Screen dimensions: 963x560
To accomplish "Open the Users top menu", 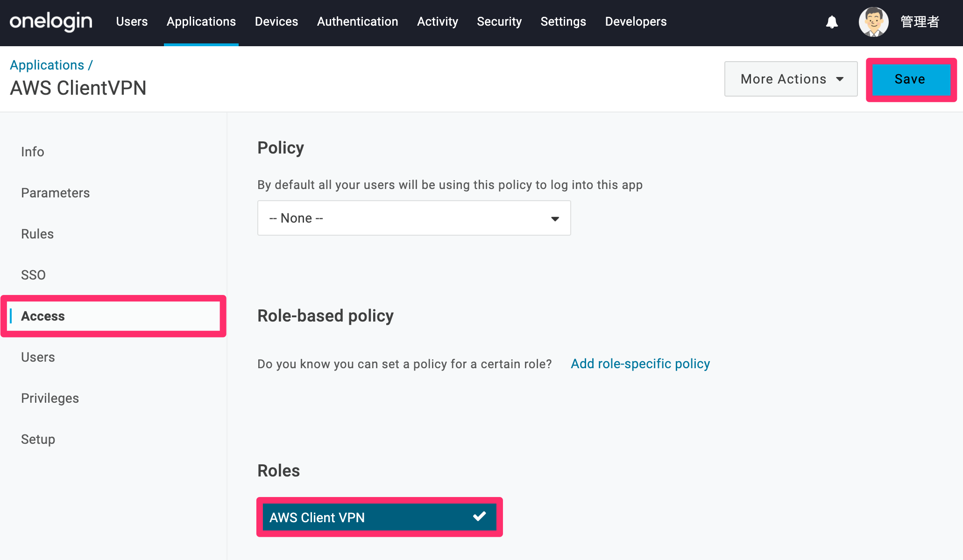I will coord(132,21).
